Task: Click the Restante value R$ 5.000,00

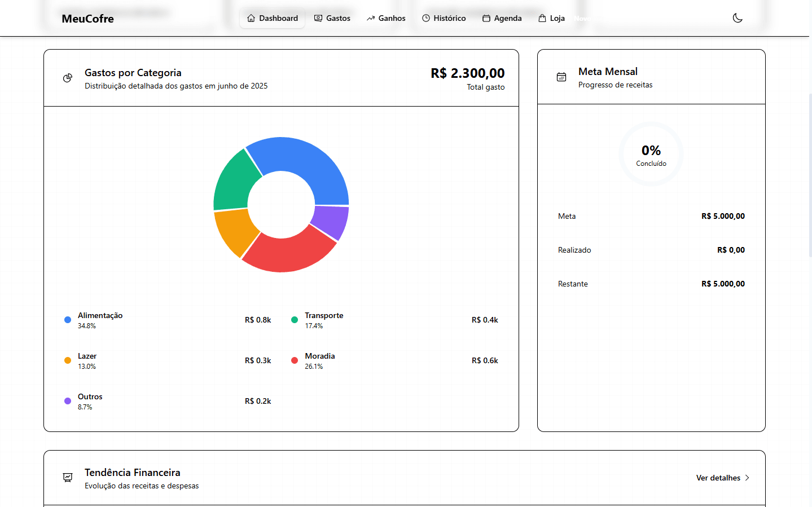Action: click(723, 284)
